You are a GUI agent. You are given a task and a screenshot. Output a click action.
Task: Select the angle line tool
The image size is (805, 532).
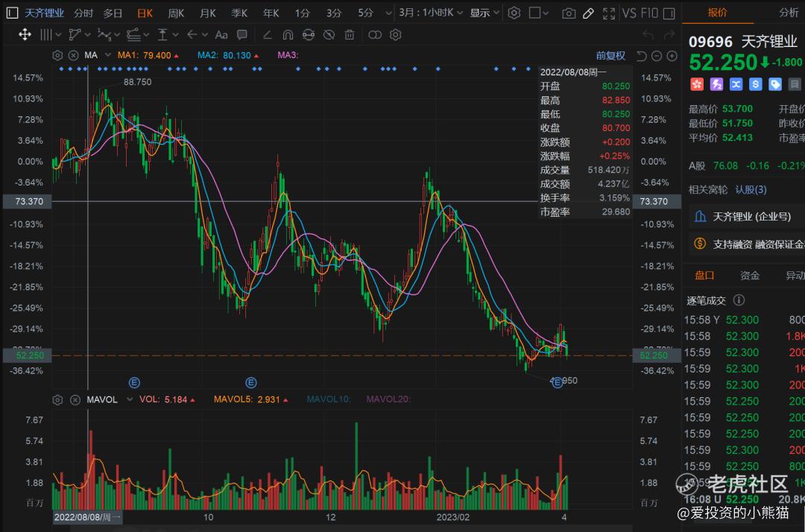pos(268,35)
